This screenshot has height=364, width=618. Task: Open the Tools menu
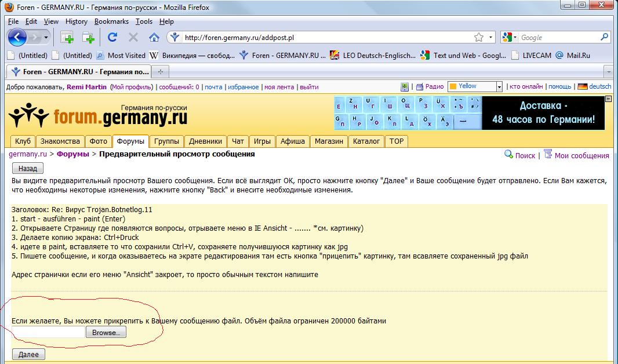pyautogui.click(x=144, y=21)
